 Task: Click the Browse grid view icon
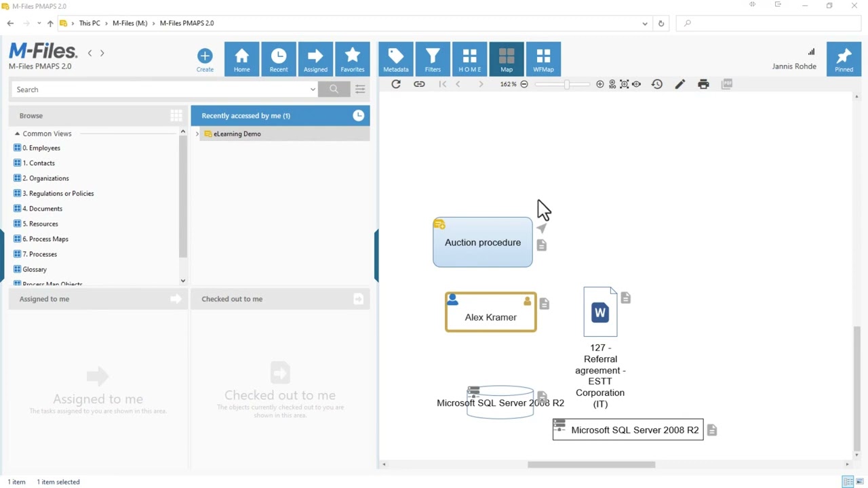point(176,116)
